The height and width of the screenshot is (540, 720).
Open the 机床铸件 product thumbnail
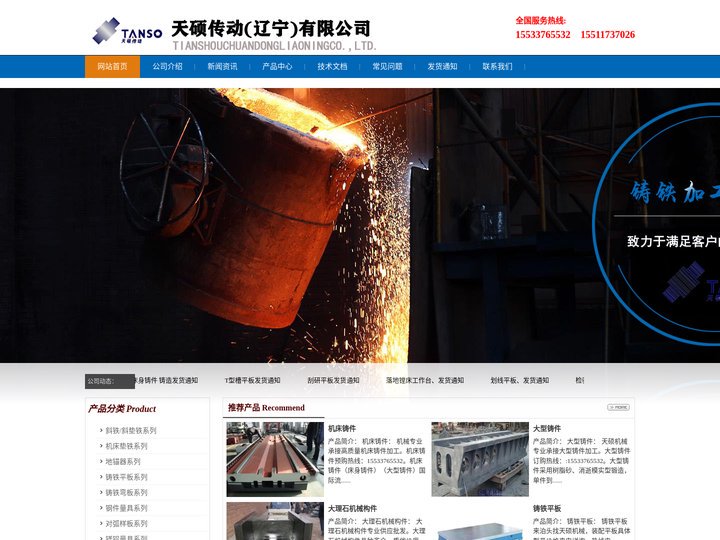pyautogui.click(x=275, y=459)
